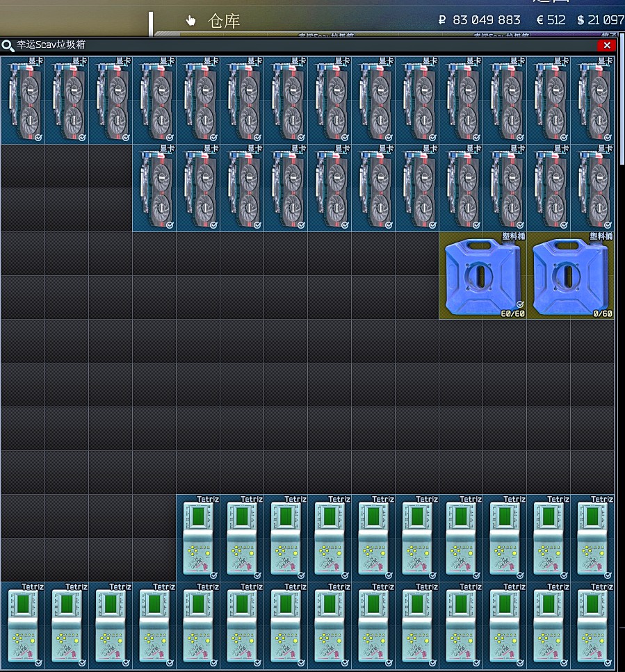
Task: Click the dollar balance $ 21 097
Action: point(601,20)
